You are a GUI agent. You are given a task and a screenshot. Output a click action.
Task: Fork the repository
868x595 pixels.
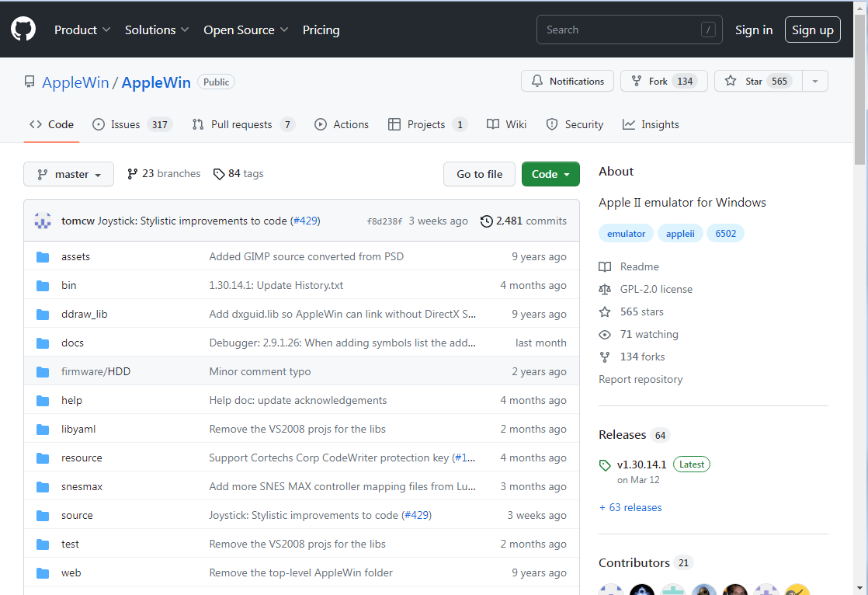664,81
